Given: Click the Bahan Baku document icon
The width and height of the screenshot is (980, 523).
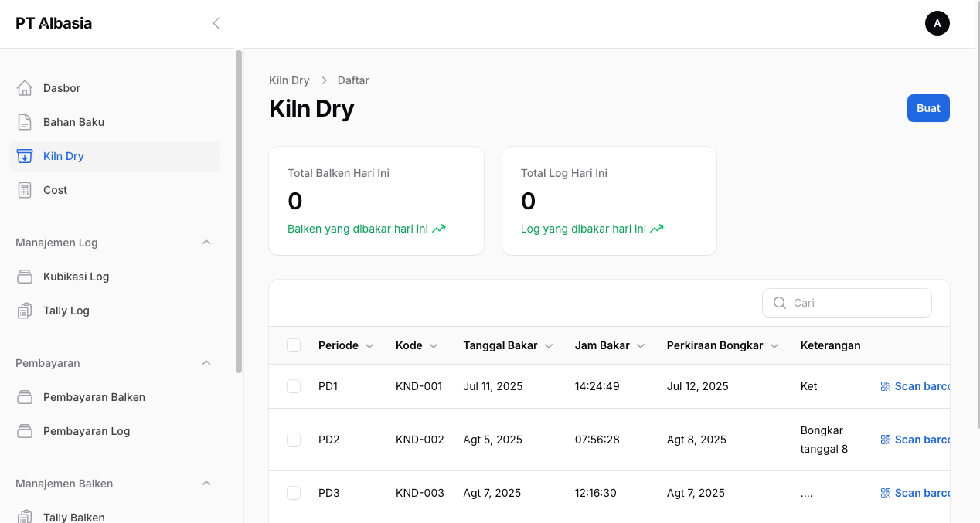Looking at the screenshot, I should point(25,122).
